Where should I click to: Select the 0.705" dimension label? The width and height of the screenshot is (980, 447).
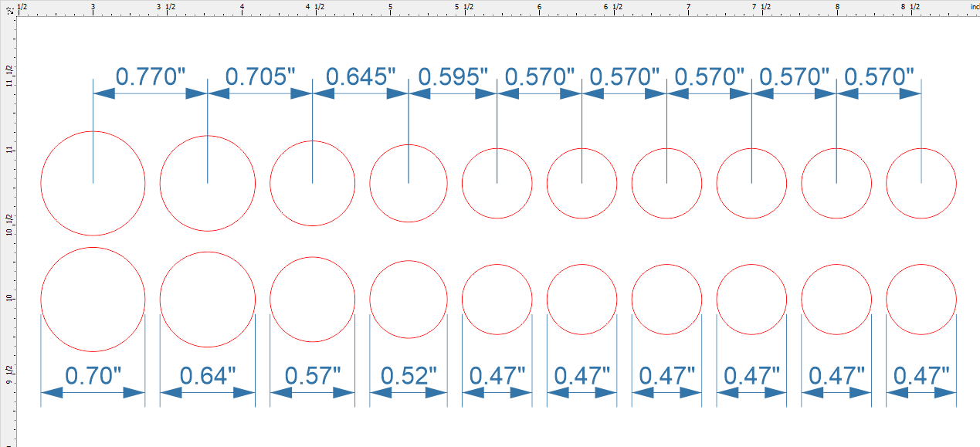260,76
